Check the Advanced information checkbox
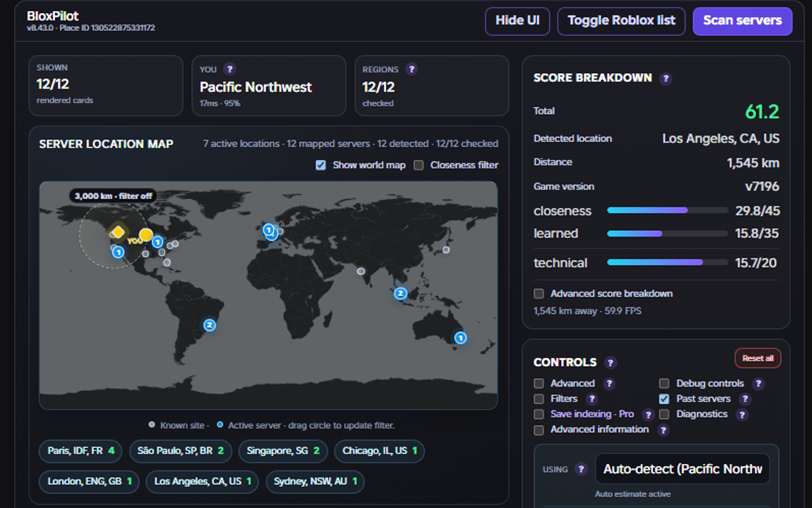 point(539,430)
